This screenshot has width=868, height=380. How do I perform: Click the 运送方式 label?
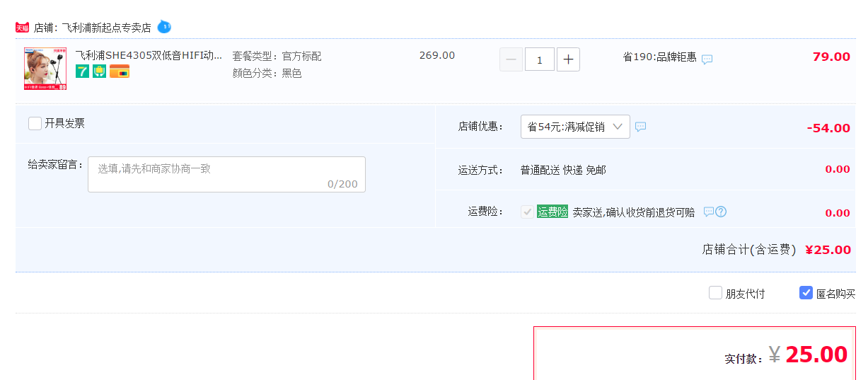pos(480,170)
